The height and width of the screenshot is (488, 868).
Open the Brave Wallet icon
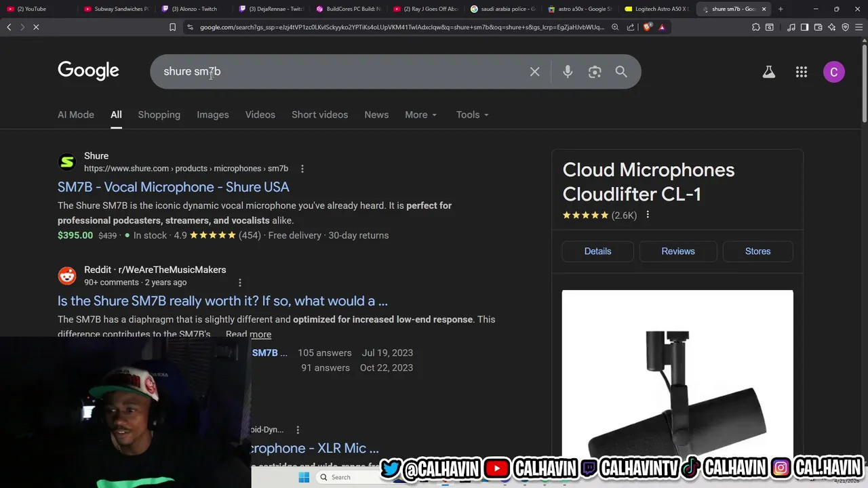point(818,27)
